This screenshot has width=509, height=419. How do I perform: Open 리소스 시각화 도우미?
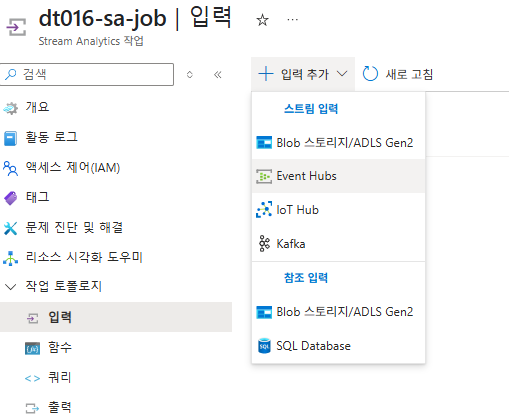(x=84, y=257)
